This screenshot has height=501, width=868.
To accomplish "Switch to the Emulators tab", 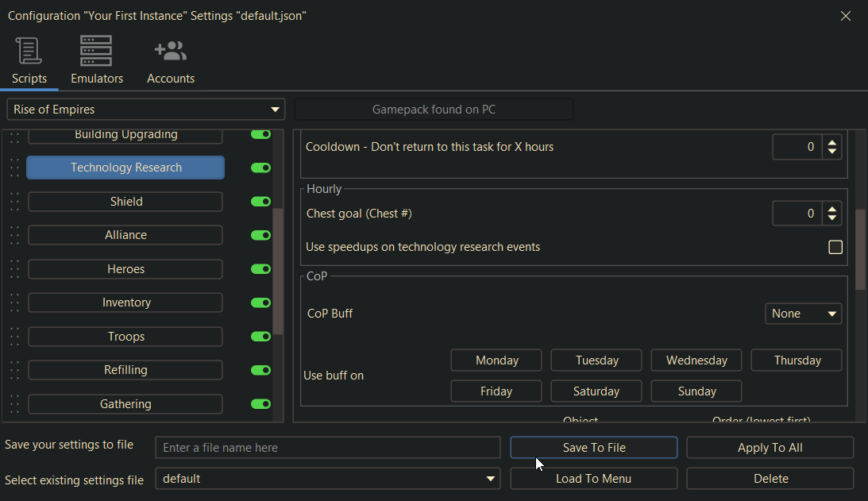I will pyautogui.click(x=97, y=60).
